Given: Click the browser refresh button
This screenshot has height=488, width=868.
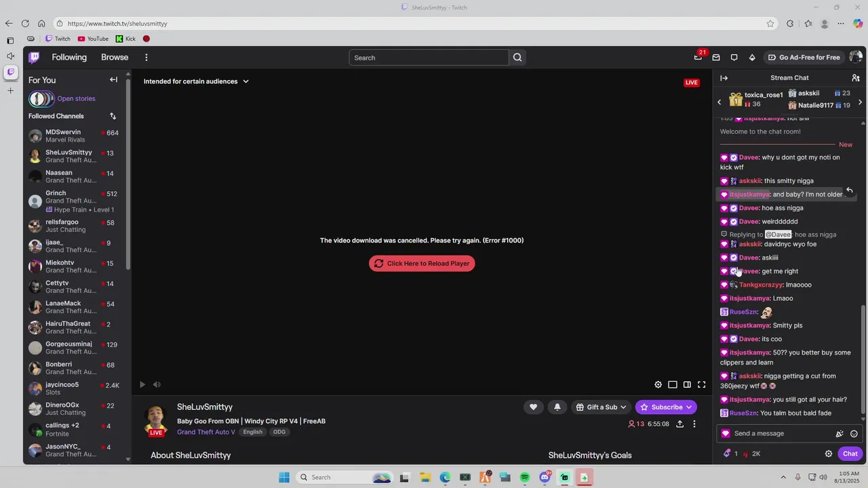Looking at the screenshot, I should pyautogui.click(x=25, y=24).
